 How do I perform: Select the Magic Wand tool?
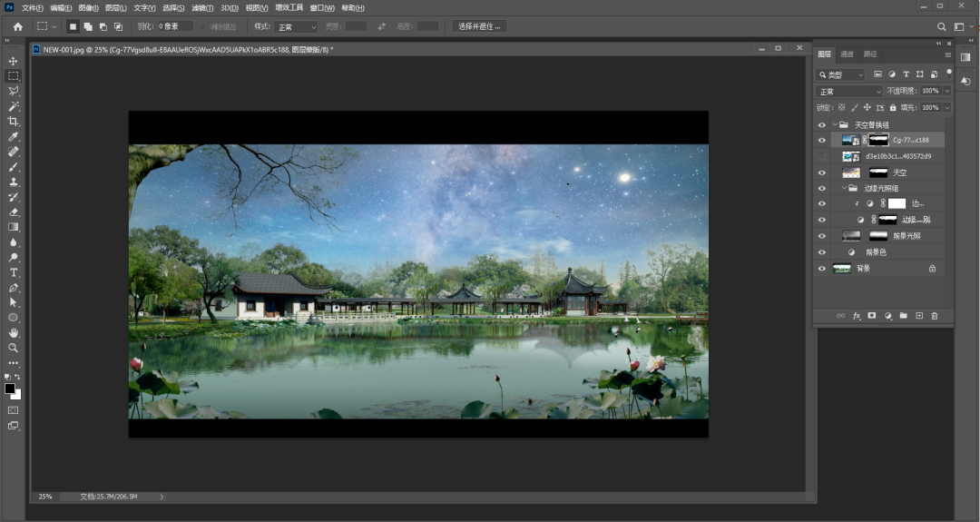click(x=13, y=106)
